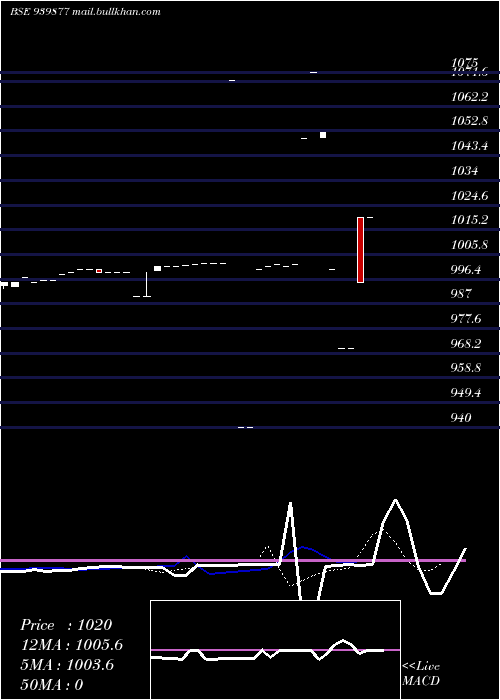Viewport: 500px width, 700px height.
Task: Click the 1062.2 price axis label
Action: (x=469, y=96)
